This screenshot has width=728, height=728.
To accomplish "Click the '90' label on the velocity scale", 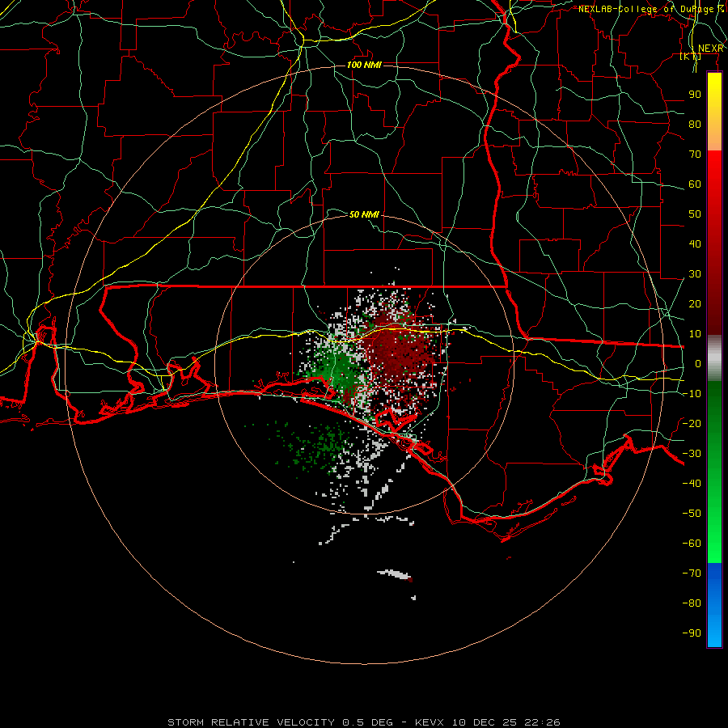I will tap(695, 95).
